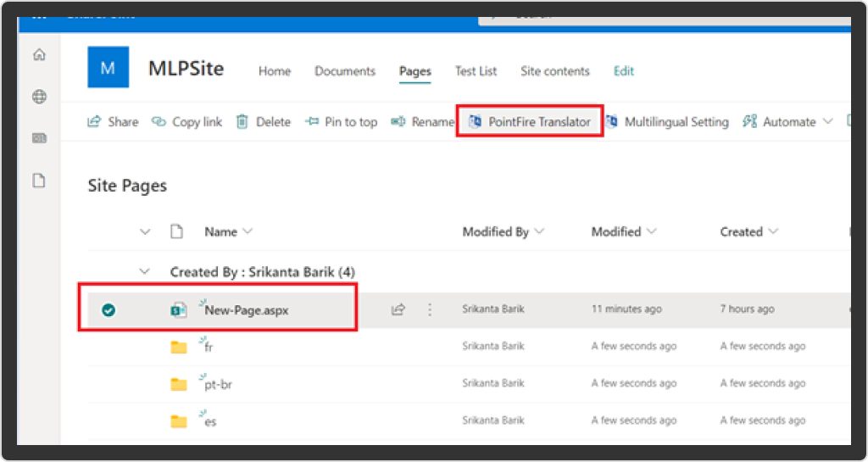
Task: Open more actions for New-Page.aspx
Action: coord(430,310)
